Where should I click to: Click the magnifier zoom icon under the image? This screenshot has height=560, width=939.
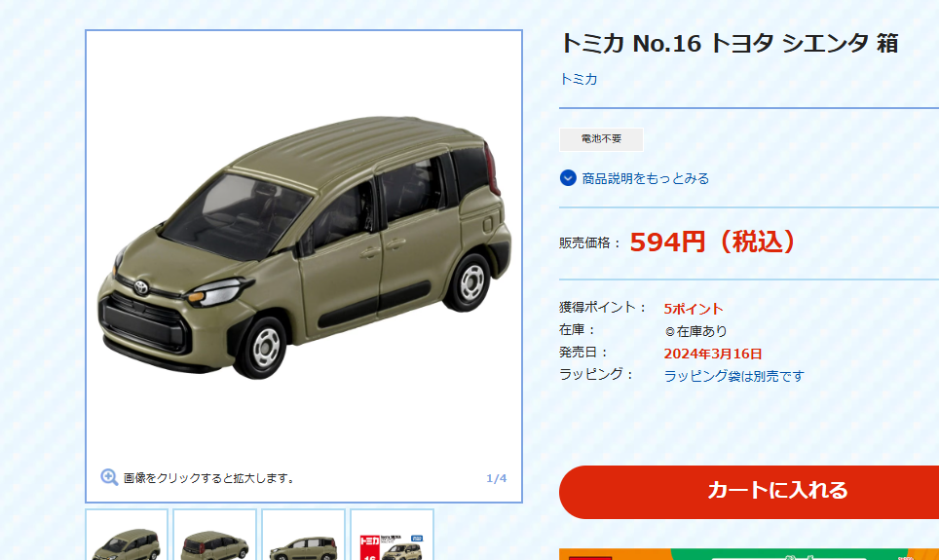[x=109, y=477]
